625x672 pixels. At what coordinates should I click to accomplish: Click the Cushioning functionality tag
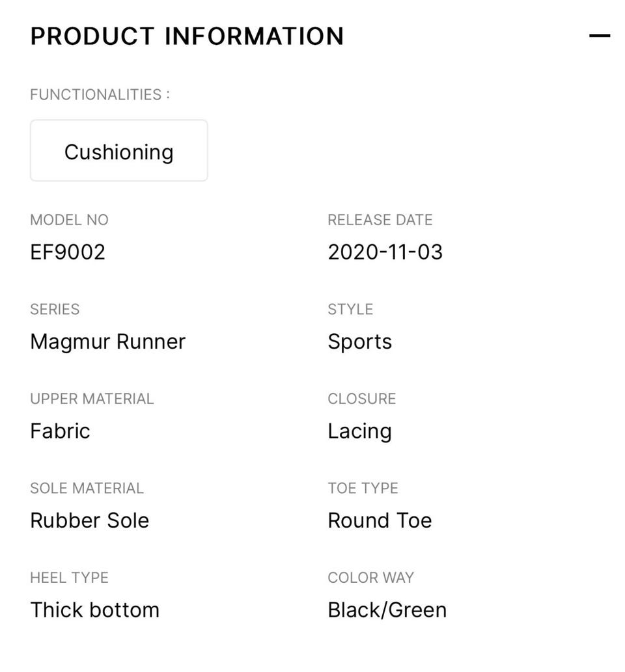point(118,151)
